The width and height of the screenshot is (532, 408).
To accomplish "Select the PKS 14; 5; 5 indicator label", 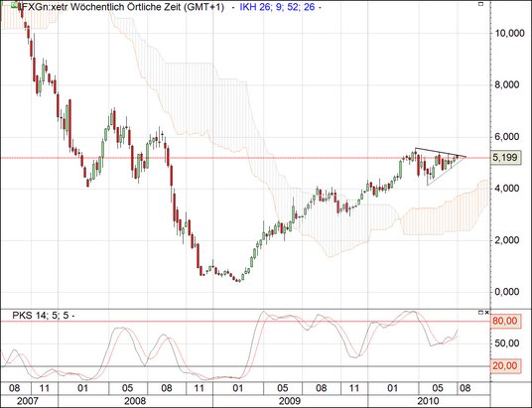I will [x=41, y=316].
